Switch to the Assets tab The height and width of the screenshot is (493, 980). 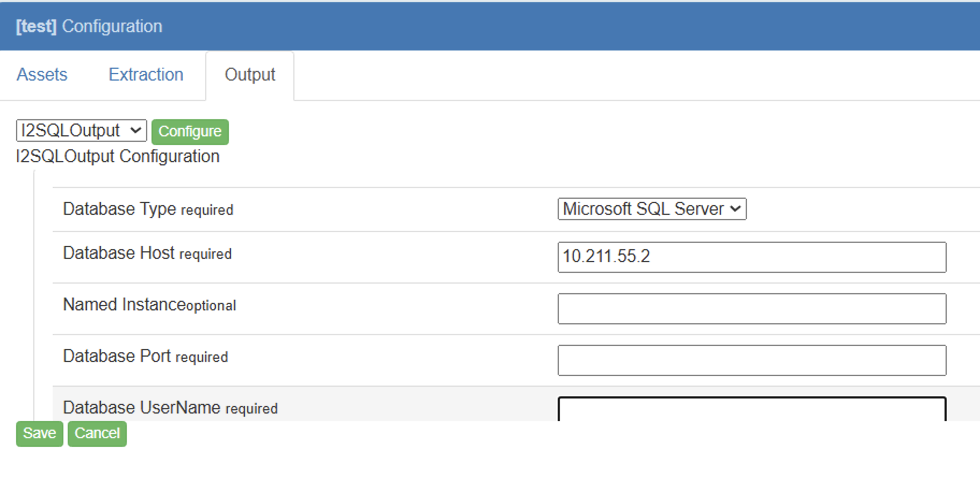(42, 75)
